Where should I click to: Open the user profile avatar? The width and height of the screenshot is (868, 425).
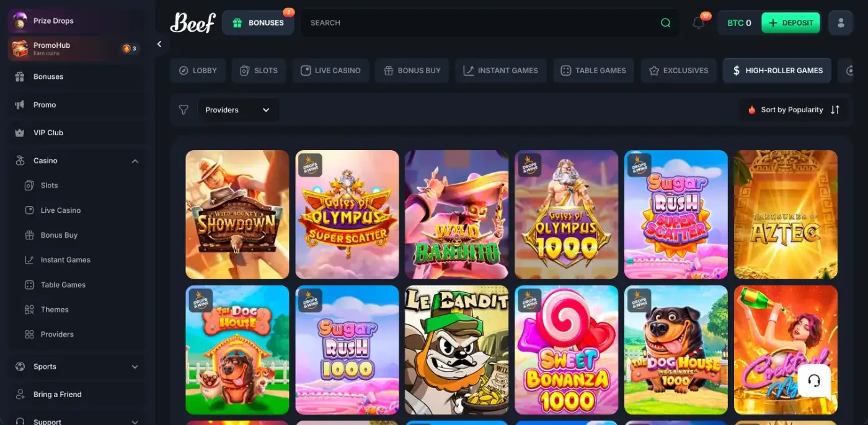(x=841, y=23)
